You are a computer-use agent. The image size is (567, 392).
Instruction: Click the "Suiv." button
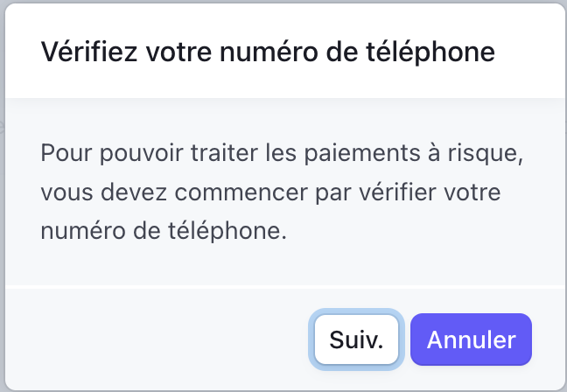coord(356,339)
